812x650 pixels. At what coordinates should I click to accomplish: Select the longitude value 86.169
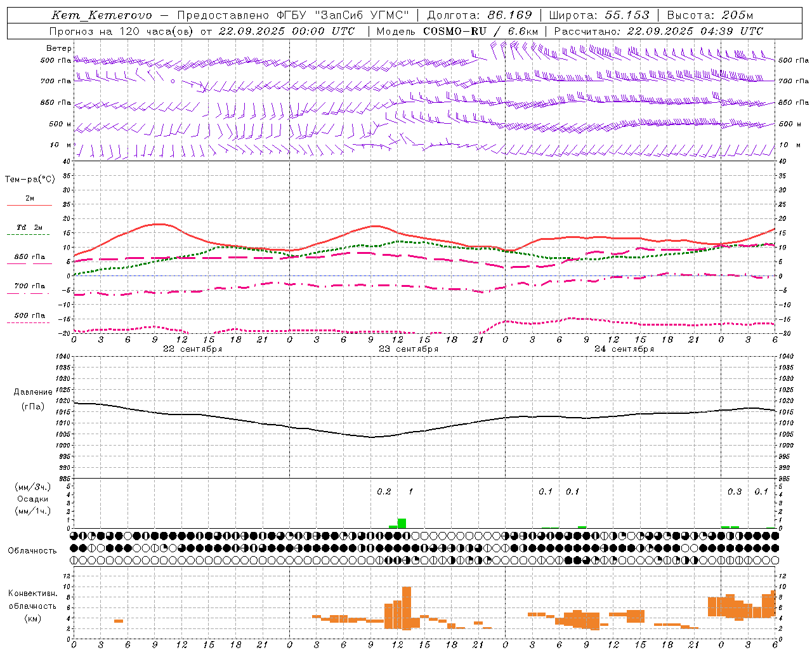[x=509, y=15]
